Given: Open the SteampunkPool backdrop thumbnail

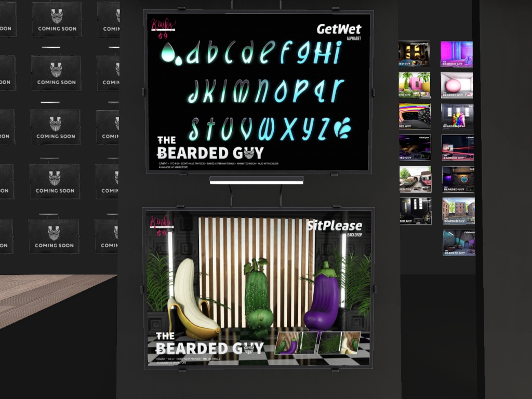Looking at the screenshot, I should [x=414, y=54].
